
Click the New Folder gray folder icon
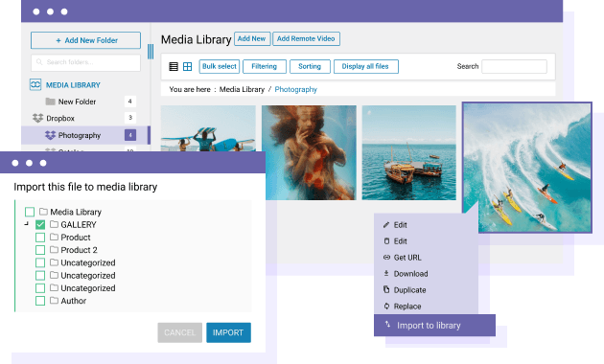click(x=50, y=102)
